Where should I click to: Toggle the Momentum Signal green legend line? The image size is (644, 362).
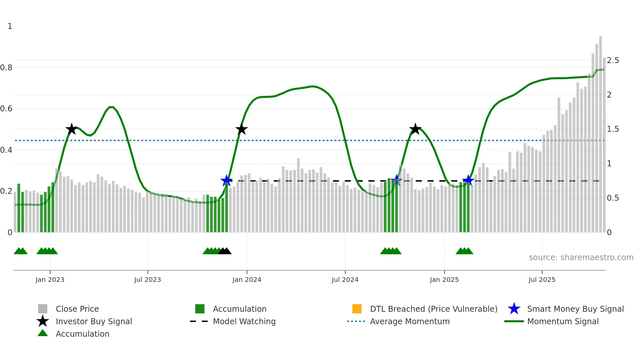click(x=514, y=321)
